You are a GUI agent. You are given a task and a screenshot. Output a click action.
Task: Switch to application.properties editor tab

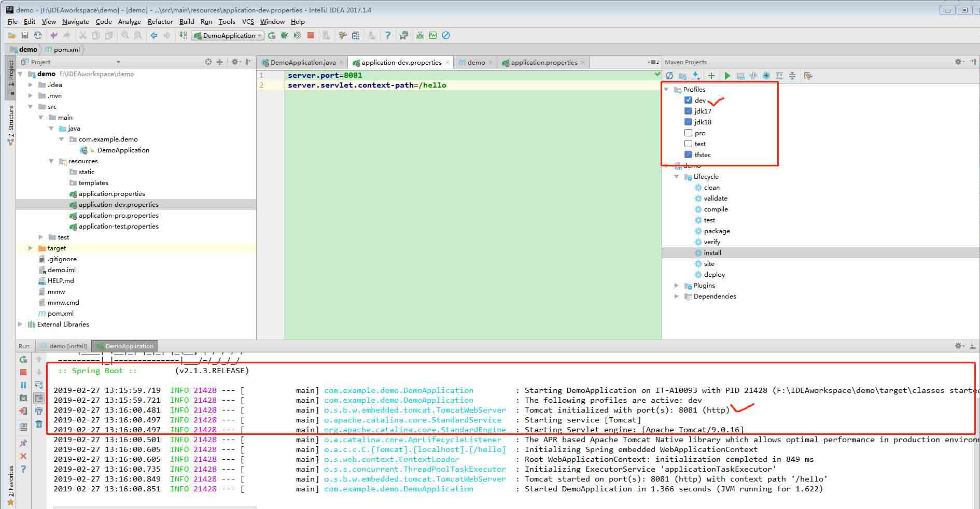tap(544, 62)
